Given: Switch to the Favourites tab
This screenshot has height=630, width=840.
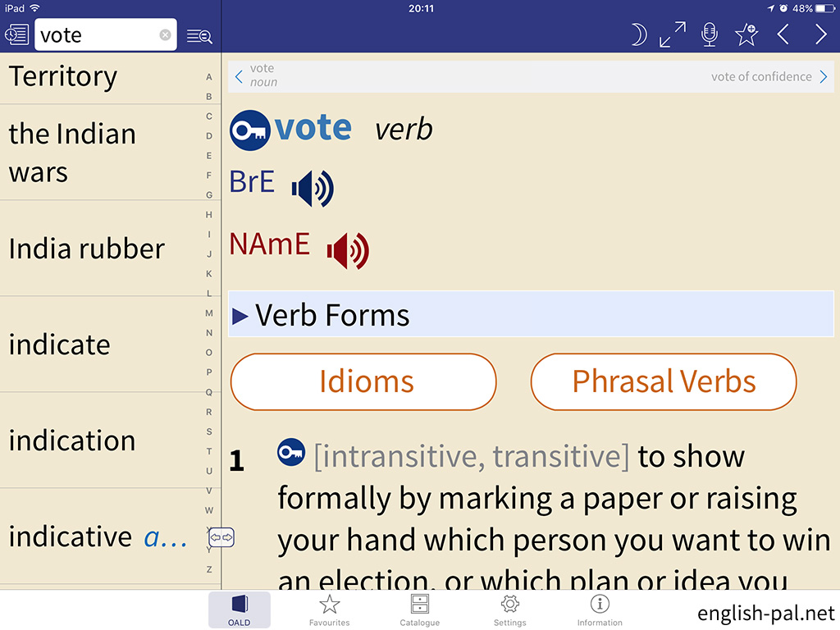Looking at the screenshot, I should [x=329, y=610].
